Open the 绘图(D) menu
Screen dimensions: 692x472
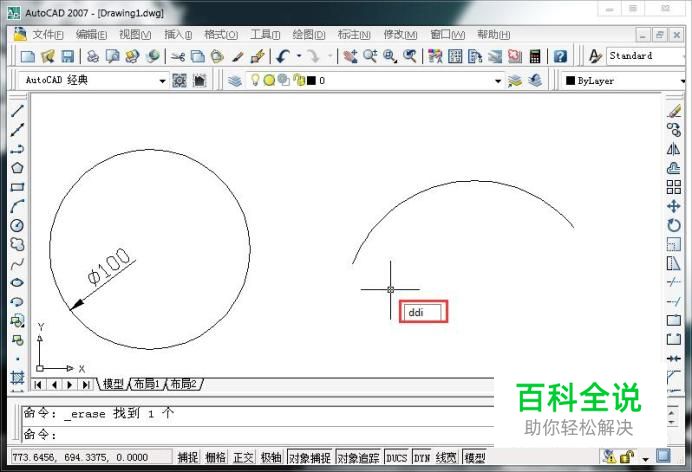point(308,34)
